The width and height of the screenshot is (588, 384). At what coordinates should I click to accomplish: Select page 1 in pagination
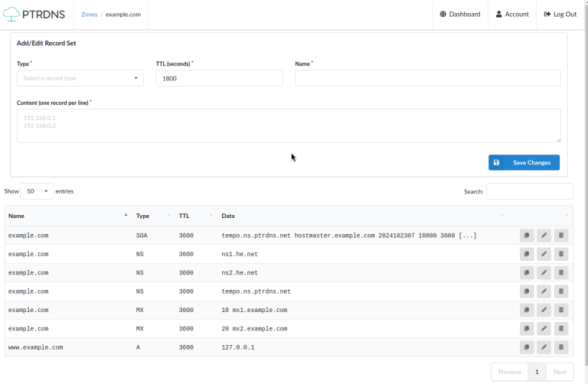(537, 372)
